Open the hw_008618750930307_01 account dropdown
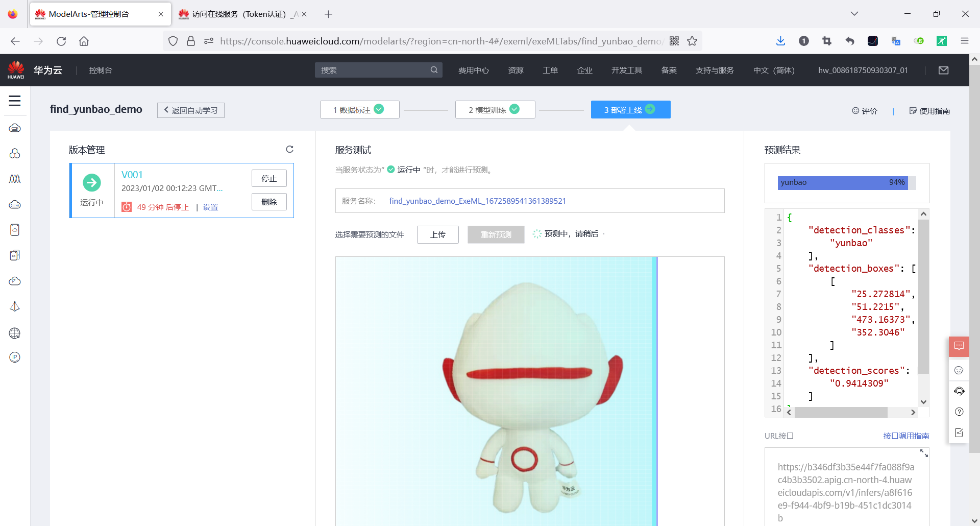Screen dimensions: 980x526 (x=863, y=70)
